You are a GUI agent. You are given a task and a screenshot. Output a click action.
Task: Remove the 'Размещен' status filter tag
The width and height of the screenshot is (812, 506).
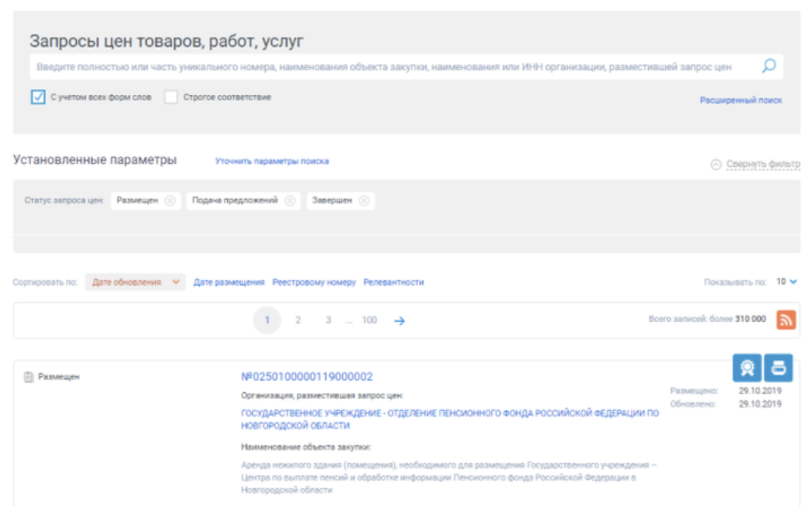pyautogui.click(x=169, y=201)
